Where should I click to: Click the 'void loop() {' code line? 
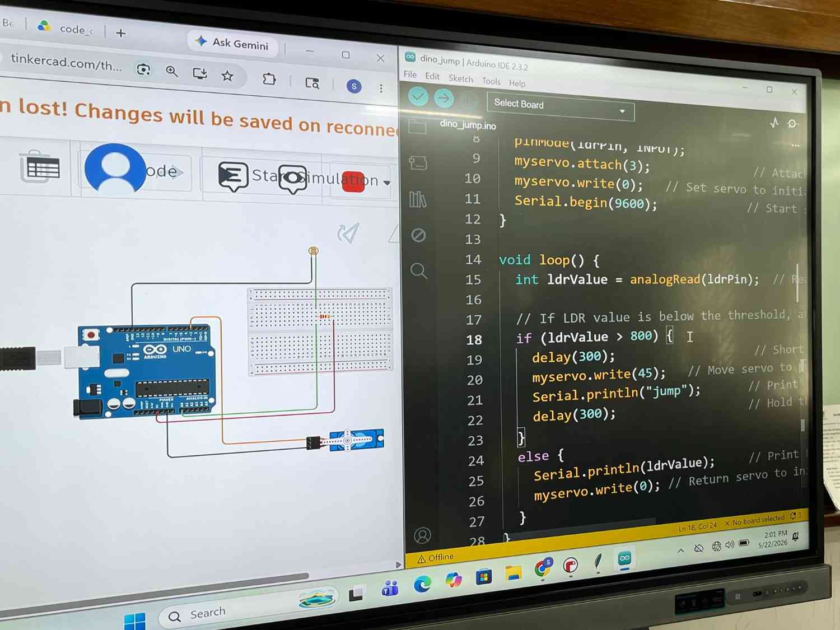(x=549, y=260)
